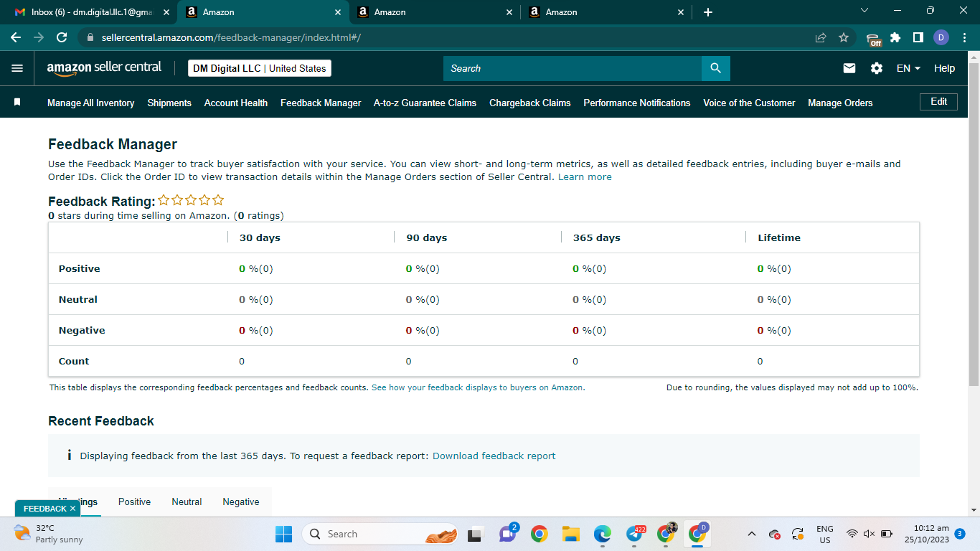Click the browser address bar URL
Image resolution: width=980 pixels, height=551 pixels.
(230, 37)
